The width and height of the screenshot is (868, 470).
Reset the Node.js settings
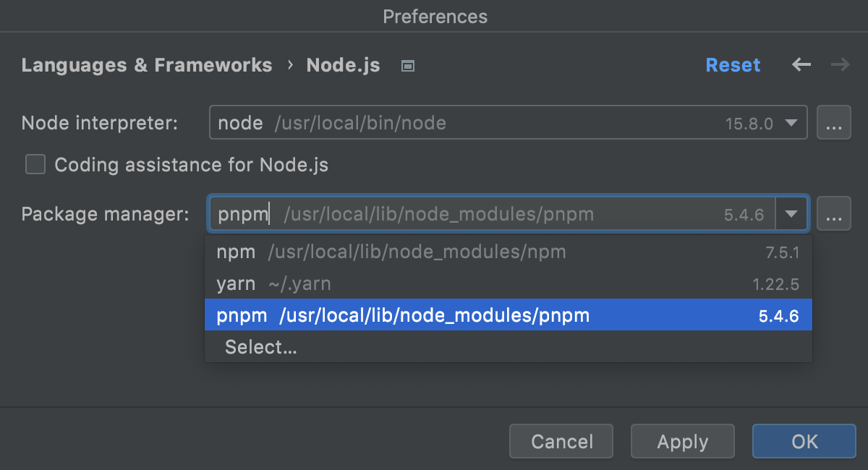[733, 65]
